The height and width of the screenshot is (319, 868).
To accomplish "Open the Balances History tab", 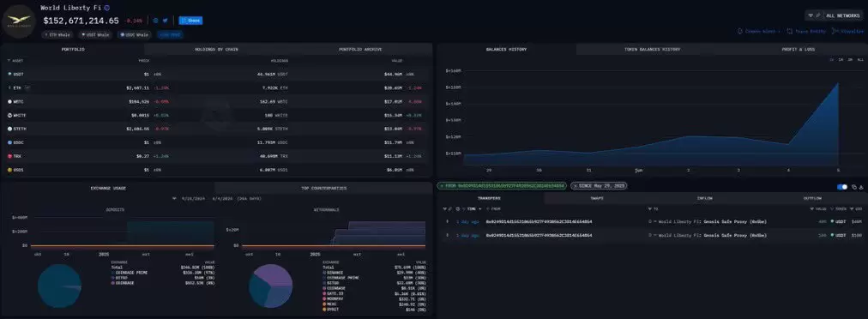I will click(507, 49).
